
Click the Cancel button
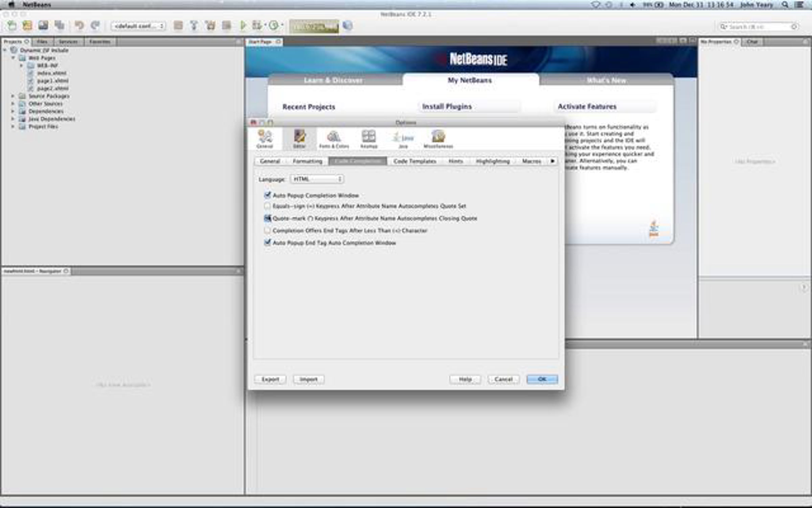pos(503,379)
